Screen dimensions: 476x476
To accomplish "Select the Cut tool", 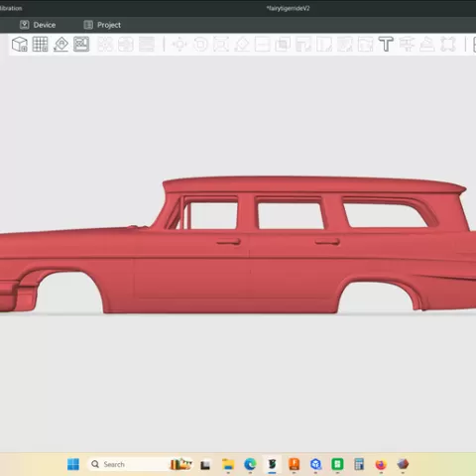I will pos(262,45).
